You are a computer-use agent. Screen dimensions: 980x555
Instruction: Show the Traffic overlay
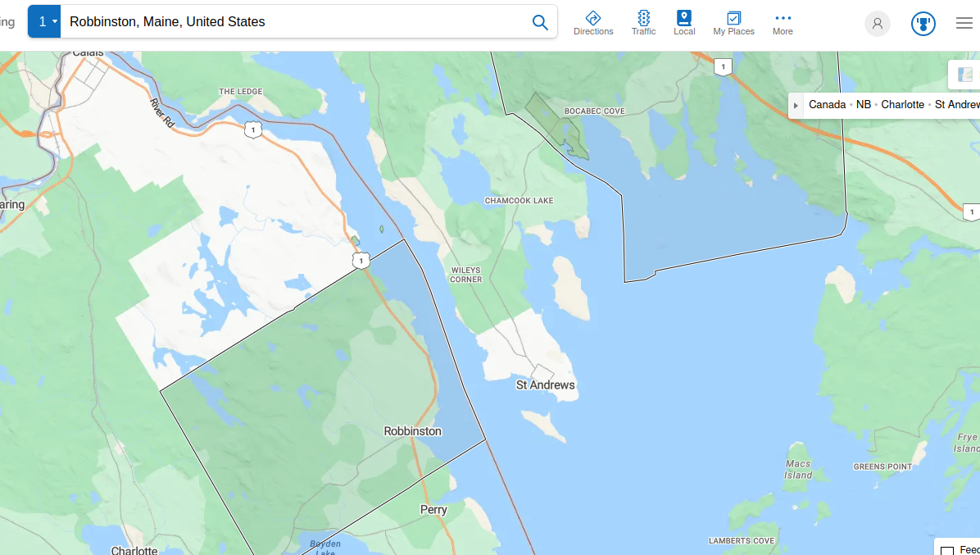(x=644, y=22)
